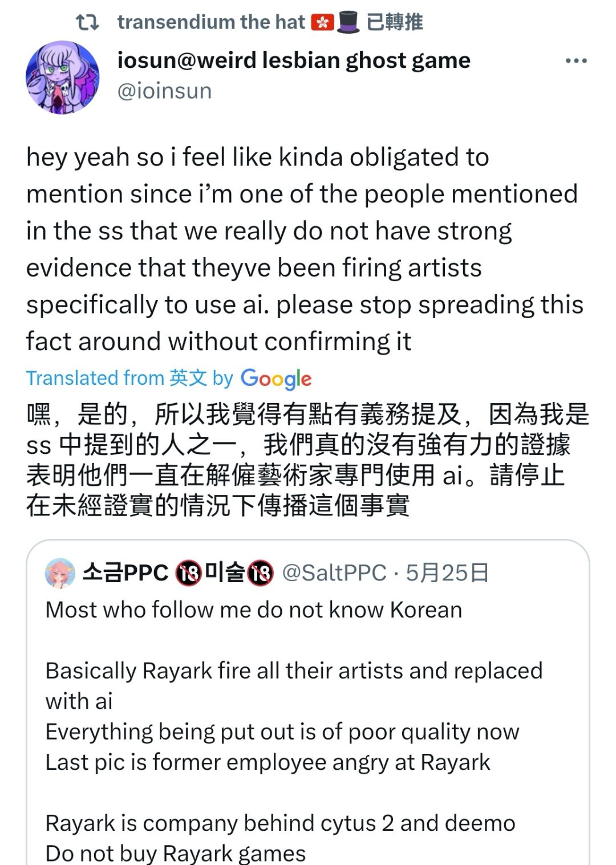The height and width of the screenshot is (865, 616).
Task: Click the @ioinsun handle
Action: tap(164, 91)
